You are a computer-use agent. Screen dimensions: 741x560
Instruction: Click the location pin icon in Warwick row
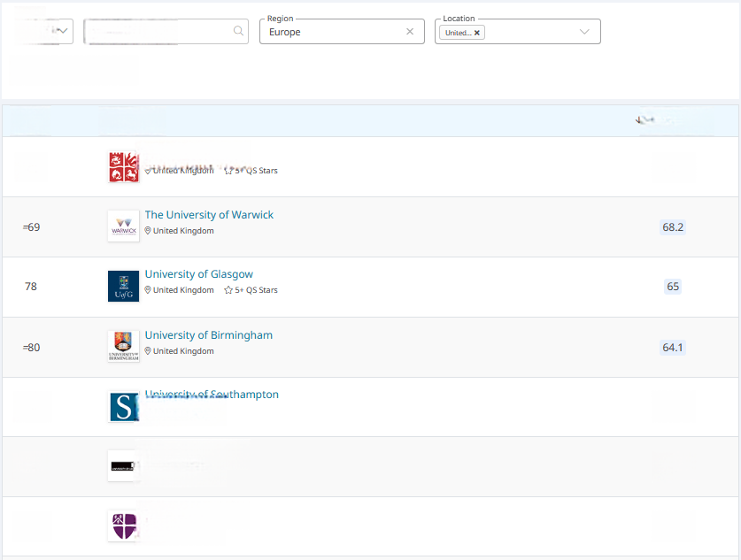click(x=148, y=231)
